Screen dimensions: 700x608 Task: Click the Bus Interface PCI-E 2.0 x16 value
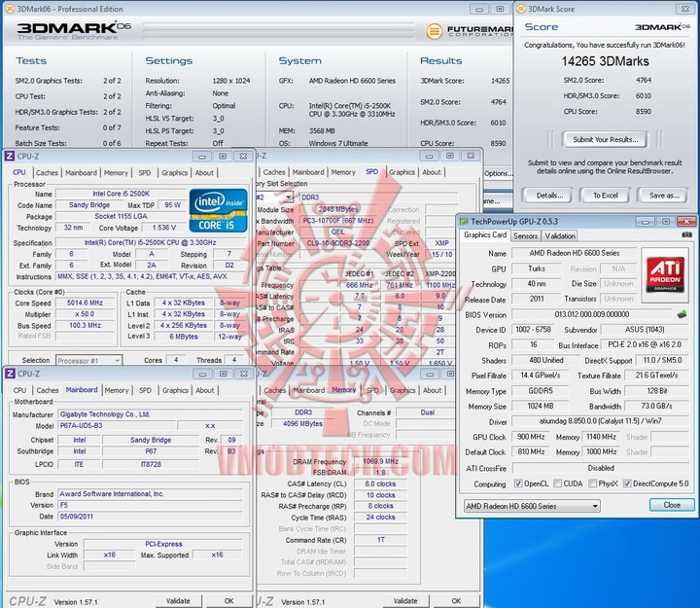[645, 344]
